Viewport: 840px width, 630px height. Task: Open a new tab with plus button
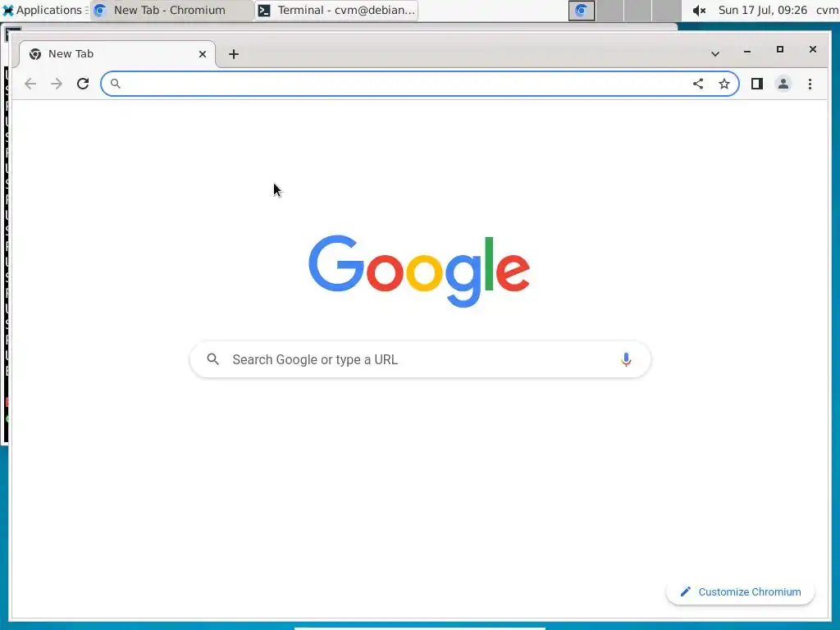click(234, 54)
